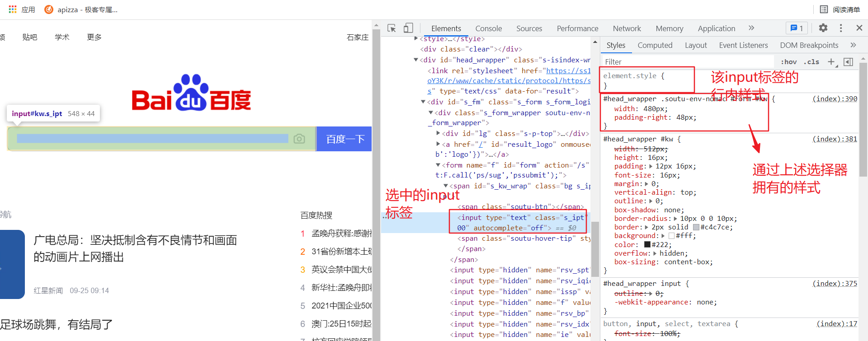Activate the inspect element picker icon
This screenshot has height=341, width=868.
392,28
